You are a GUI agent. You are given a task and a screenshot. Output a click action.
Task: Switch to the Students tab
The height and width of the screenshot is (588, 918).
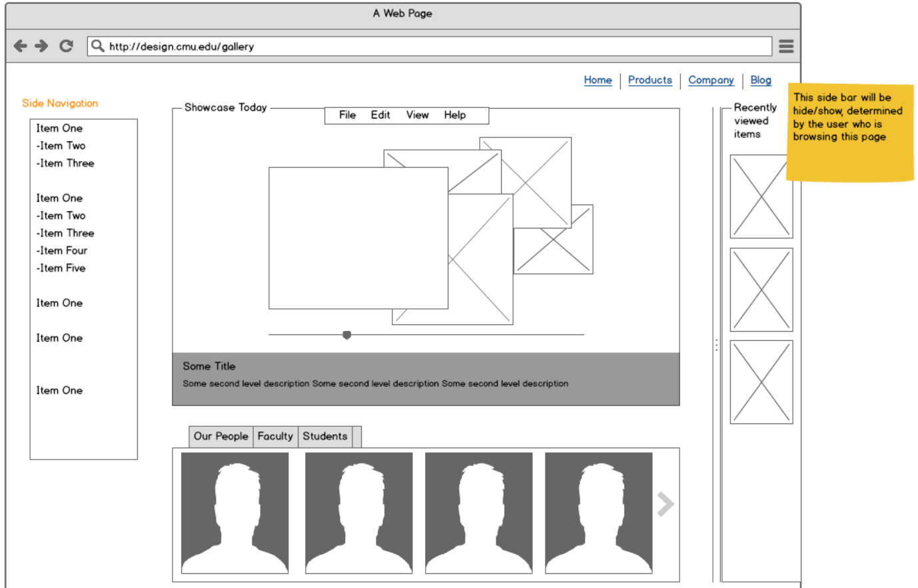(325, 436)
